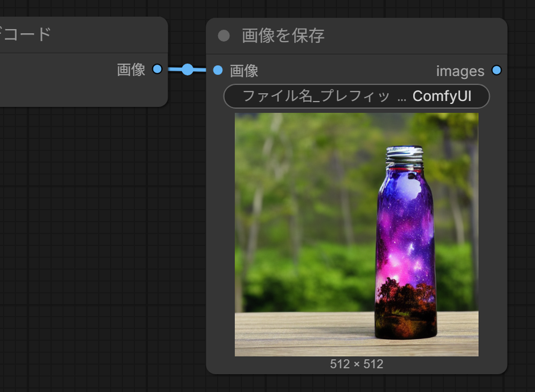Click the 画像 output socket on the decode node
Viewport: 535px width, 392px height.
coord(157,69)
